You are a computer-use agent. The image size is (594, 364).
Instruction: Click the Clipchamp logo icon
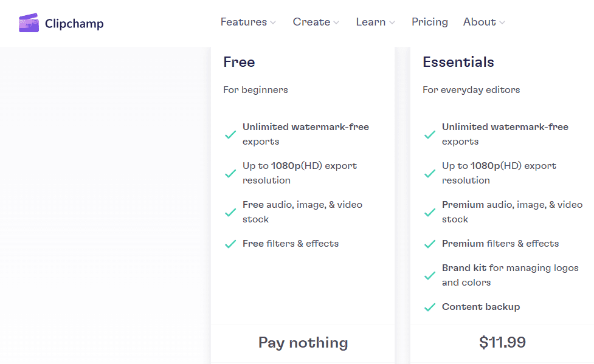pos(29,22)
